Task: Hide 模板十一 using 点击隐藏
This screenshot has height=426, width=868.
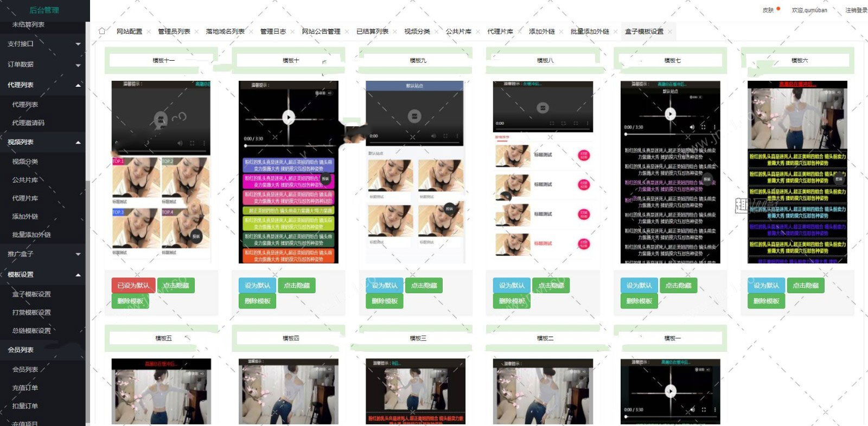Action: tap(176, 286)
